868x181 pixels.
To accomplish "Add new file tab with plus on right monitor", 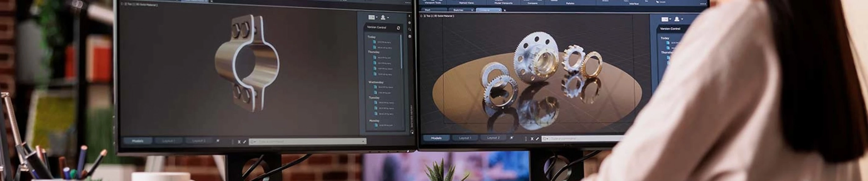I will (504, 10).
